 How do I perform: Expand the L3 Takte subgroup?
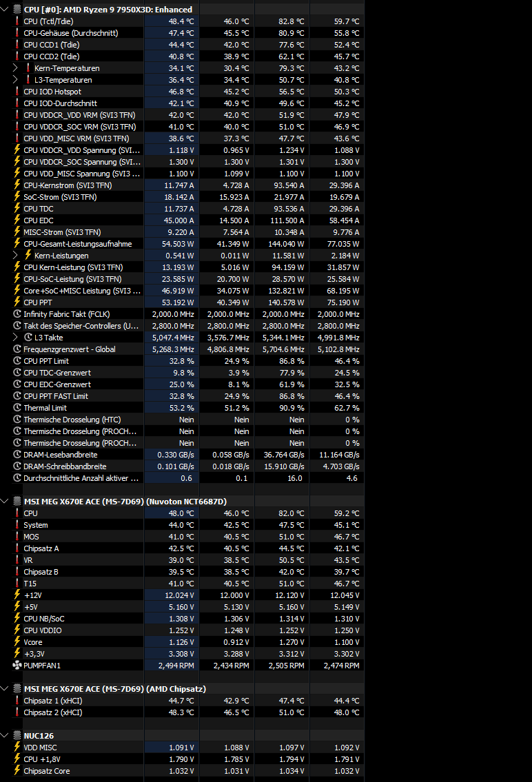(x=15, y=337)
